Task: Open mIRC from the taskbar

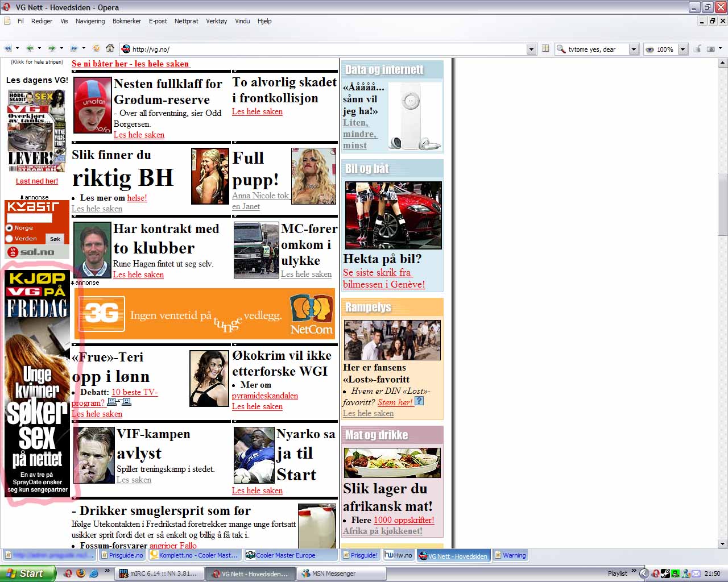Action: [x=159, y=574]
